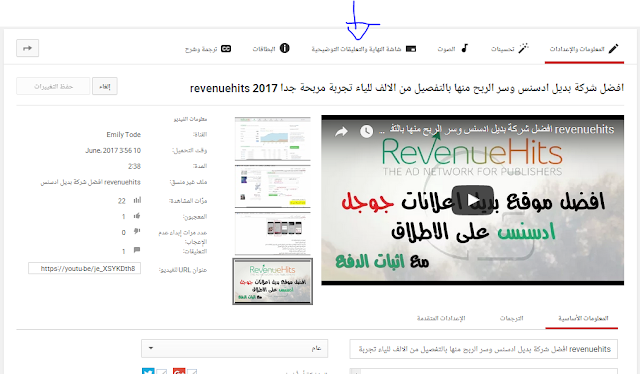Click the video title input field

[x=484, y=349]
